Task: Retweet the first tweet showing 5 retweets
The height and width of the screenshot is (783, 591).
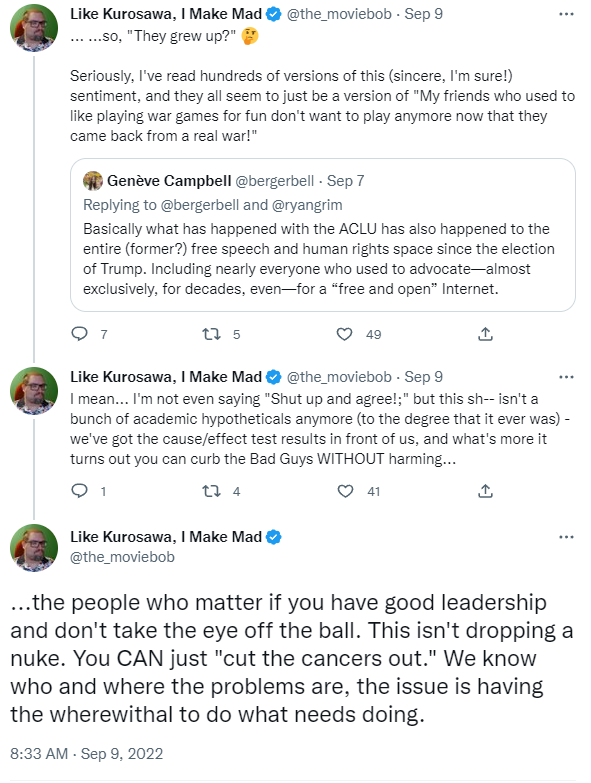Action: tap(211, 334)
